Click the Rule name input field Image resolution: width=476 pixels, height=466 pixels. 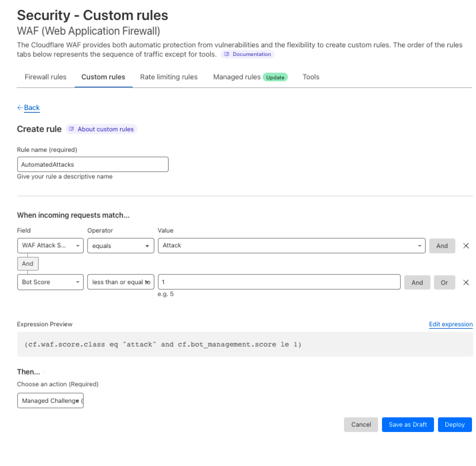click(93, 164)
